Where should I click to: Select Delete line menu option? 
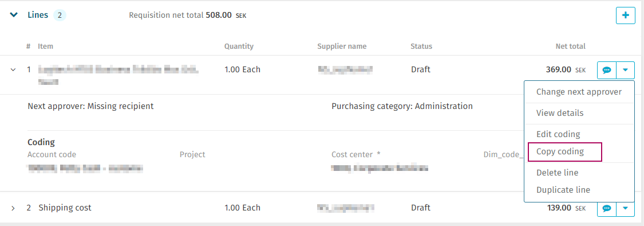[x=579, y=173]
